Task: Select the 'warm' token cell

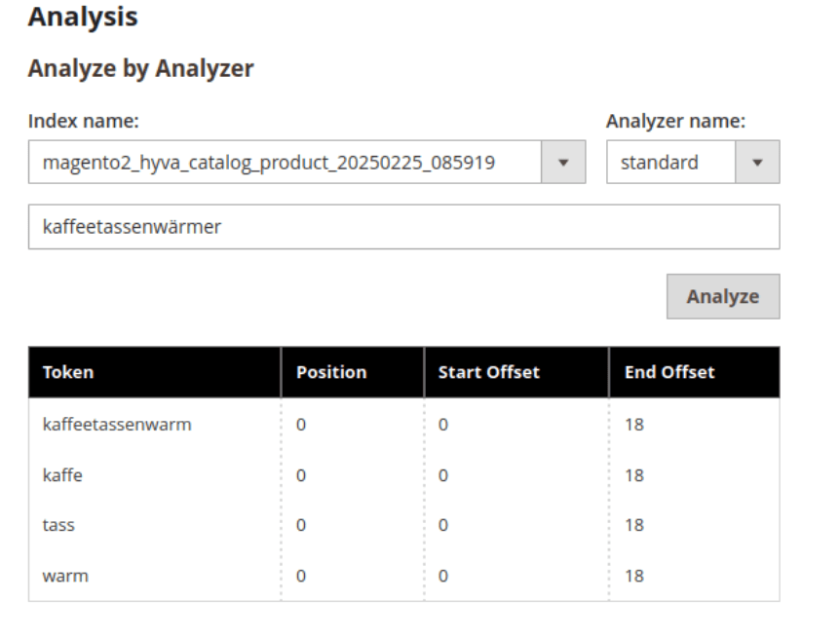Action: coord(65,576)
